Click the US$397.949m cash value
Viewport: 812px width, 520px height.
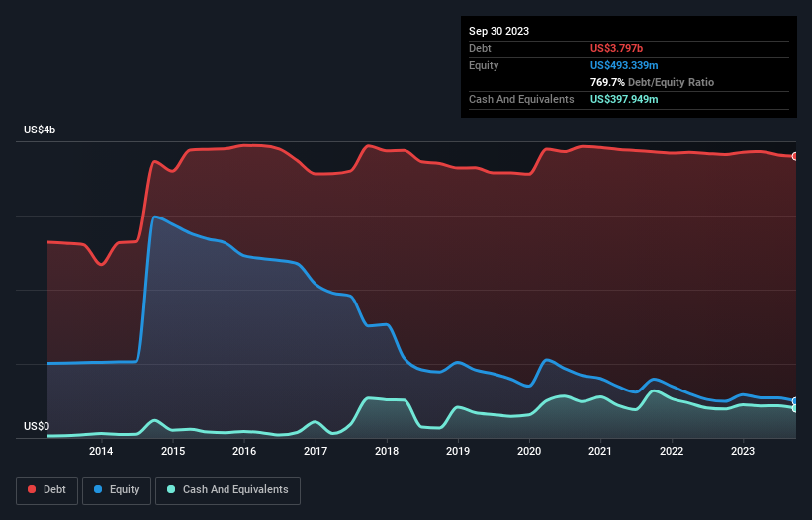624,99
